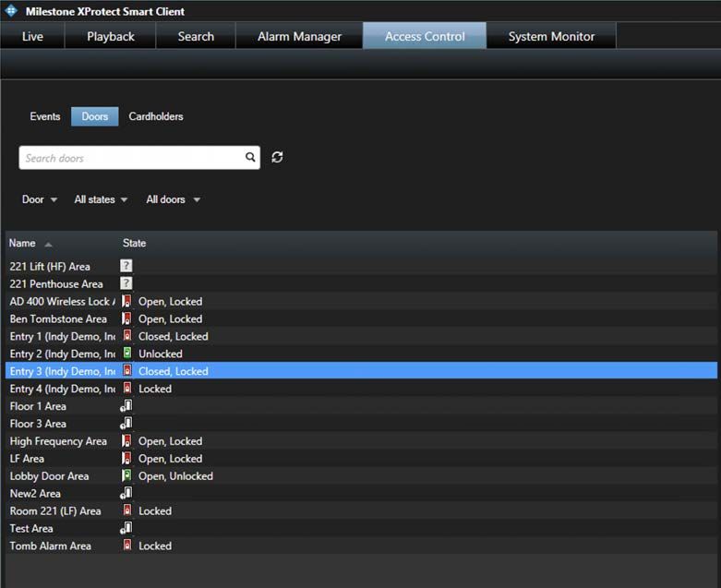Click red open door icon for Ben Tombstone Area
This screenshot has width=721, height=588.
coord(126,318)
